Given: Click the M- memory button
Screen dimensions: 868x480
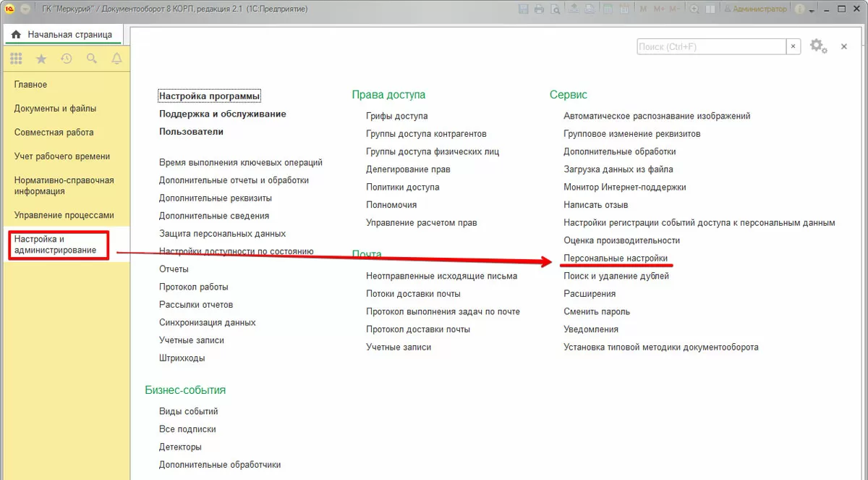Looking at the screenshot, I should pyautogui.click(x=676, y=9).
